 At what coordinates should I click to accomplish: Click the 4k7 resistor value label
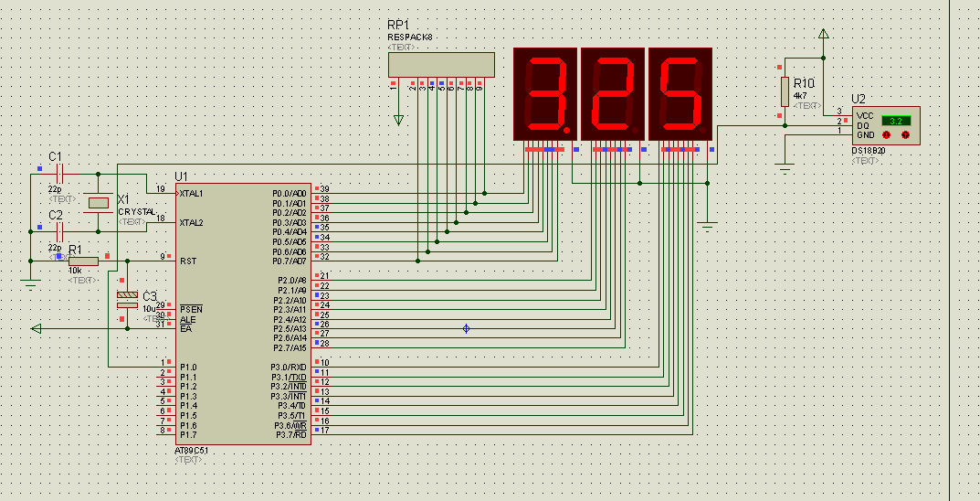pos(800,96)
